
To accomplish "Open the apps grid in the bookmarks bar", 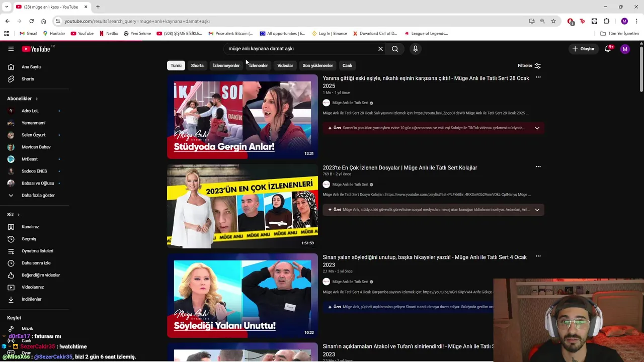I will tap(7, 34).
